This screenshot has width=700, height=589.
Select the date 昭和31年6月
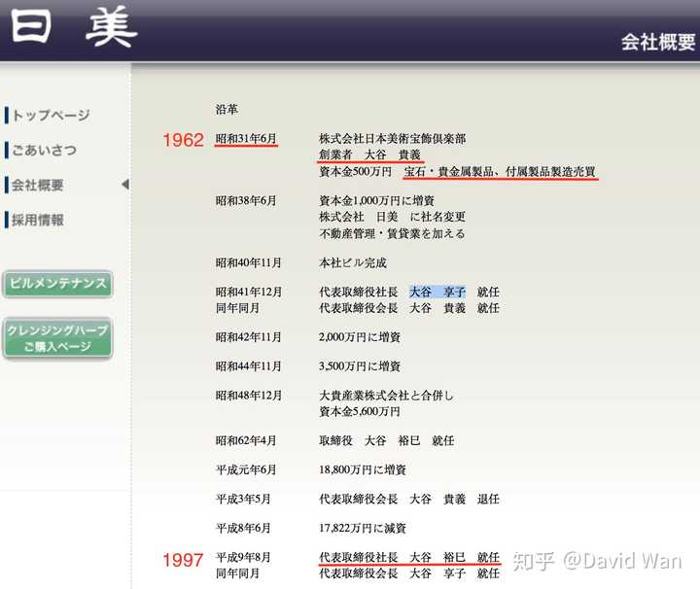coord(246,139)
